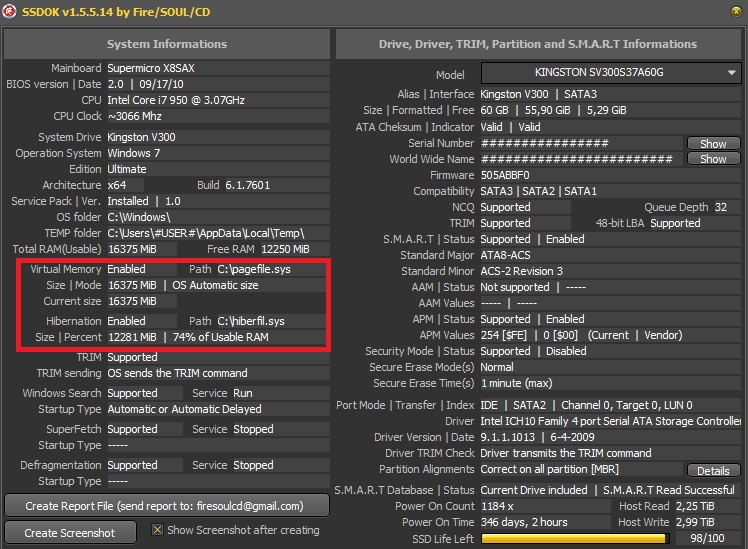
Task: Click Defragmentation service Stopped value
Action: [253, 465]
